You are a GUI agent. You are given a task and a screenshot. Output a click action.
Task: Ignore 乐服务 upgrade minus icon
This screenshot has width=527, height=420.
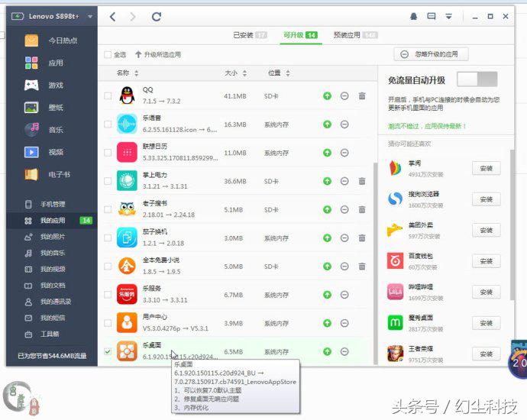pos(344,295)
